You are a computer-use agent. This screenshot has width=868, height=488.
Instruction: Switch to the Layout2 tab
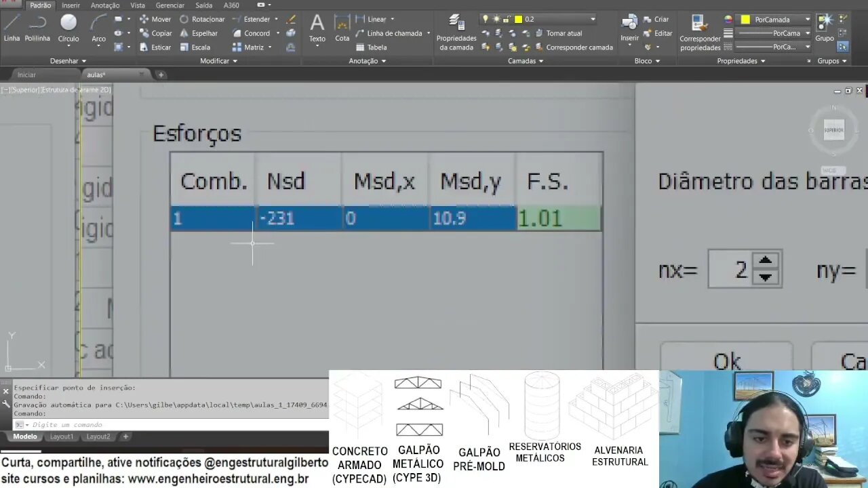pyautogui.click(x=98, y=436)
